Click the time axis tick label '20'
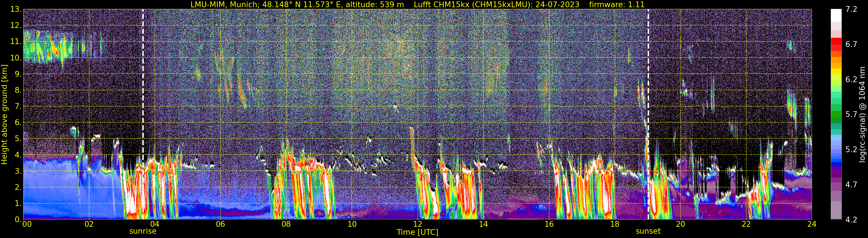Image resolution: width=868 pixels, height=238 pixels. tap(680, 224)
